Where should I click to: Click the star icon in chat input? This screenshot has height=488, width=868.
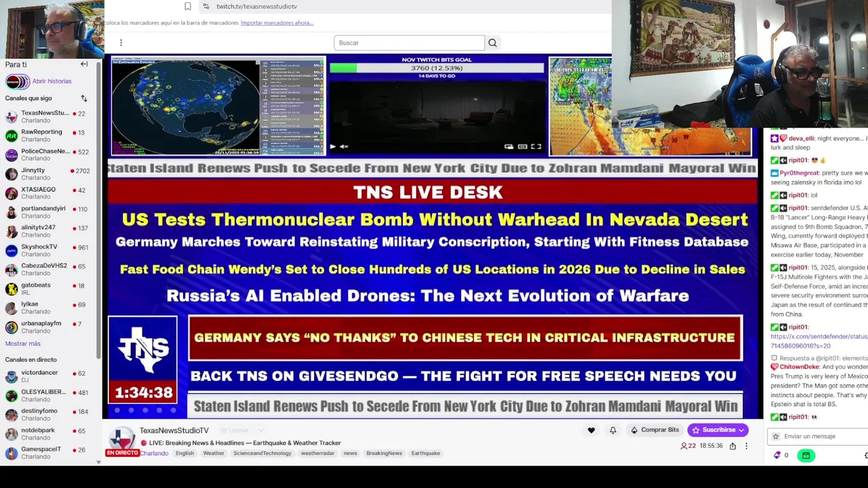click(776, 436)
